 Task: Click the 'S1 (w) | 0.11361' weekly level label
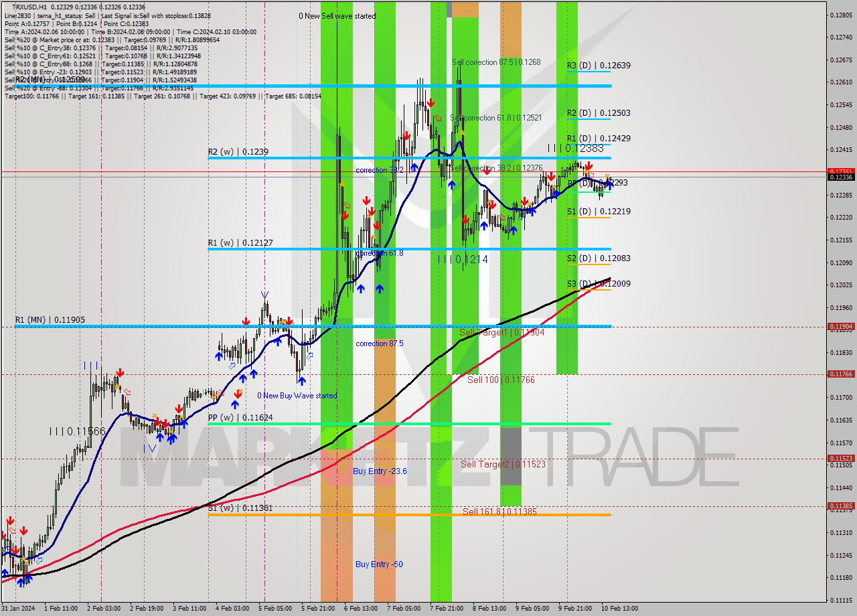[x=240, y=508]
